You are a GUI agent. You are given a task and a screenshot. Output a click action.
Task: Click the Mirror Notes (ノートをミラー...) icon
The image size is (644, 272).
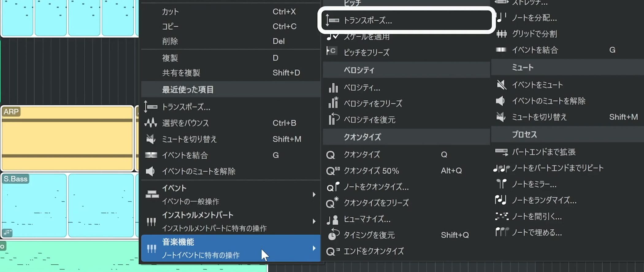click(501, 184)
